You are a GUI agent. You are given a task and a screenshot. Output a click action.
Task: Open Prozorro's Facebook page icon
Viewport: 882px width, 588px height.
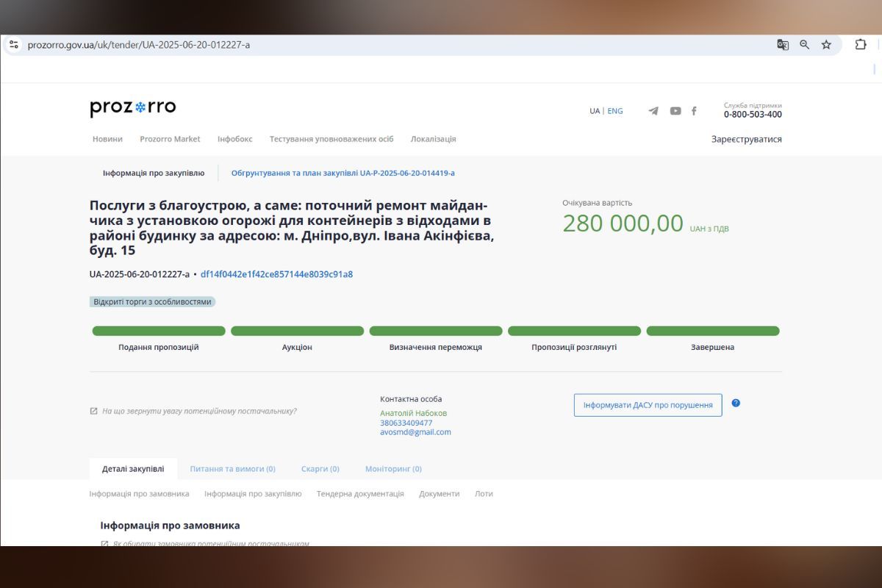click(694, 111)
